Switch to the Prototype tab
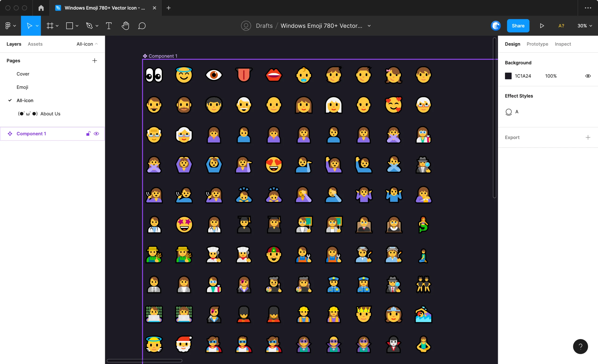 [x=537, y=44]
